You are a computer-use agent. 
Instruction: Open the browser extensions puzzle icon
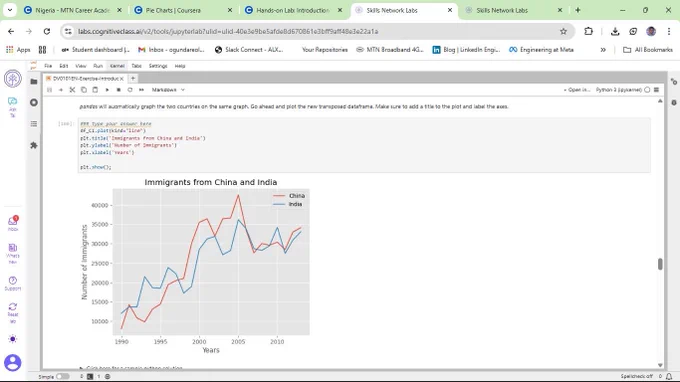tap(588, 31)
